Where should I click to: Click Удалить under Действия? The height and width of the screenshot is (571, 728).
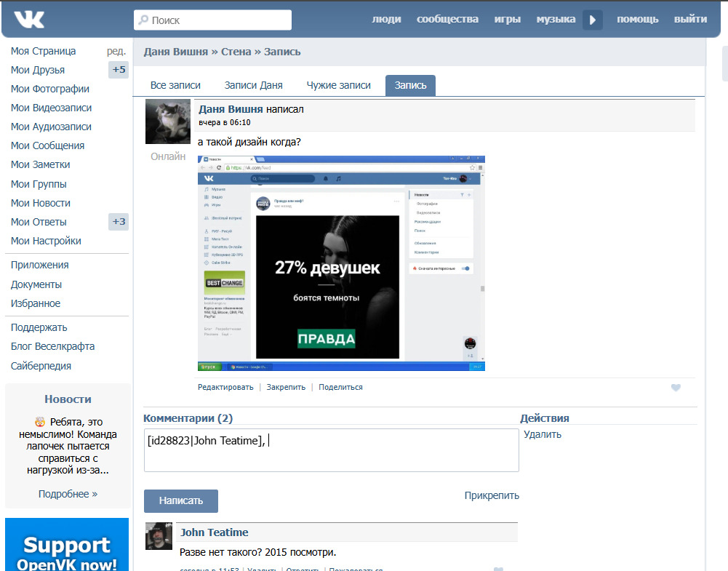click(543, 434)
